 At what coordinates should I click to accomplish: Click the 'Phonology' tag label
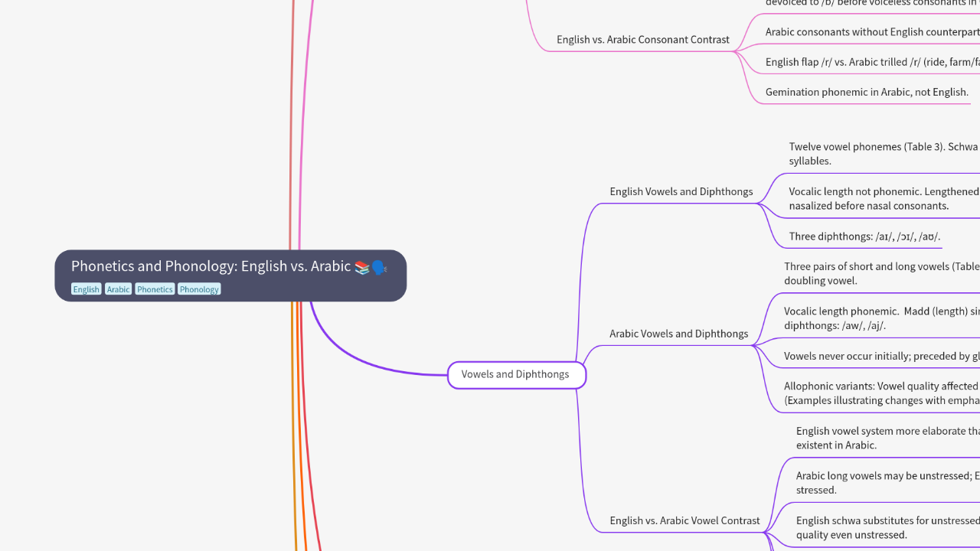pyautogui.click(x=199, y=289)
